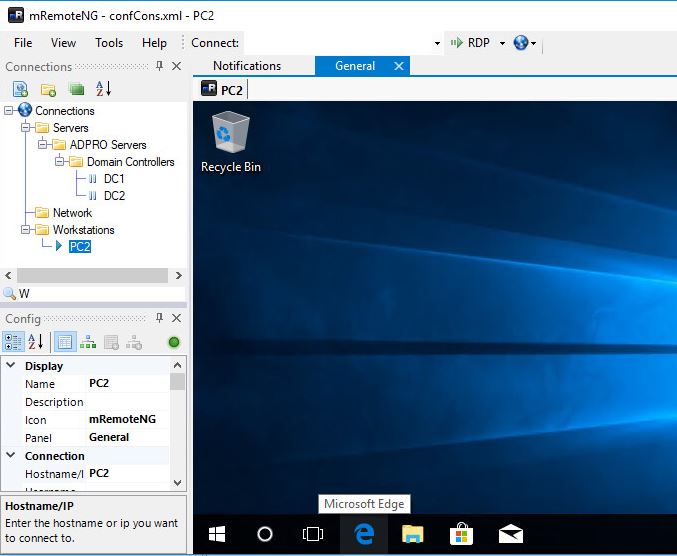
Task: Click the green host status indicator
Action: pyautogui.click(x=174, y=342)
